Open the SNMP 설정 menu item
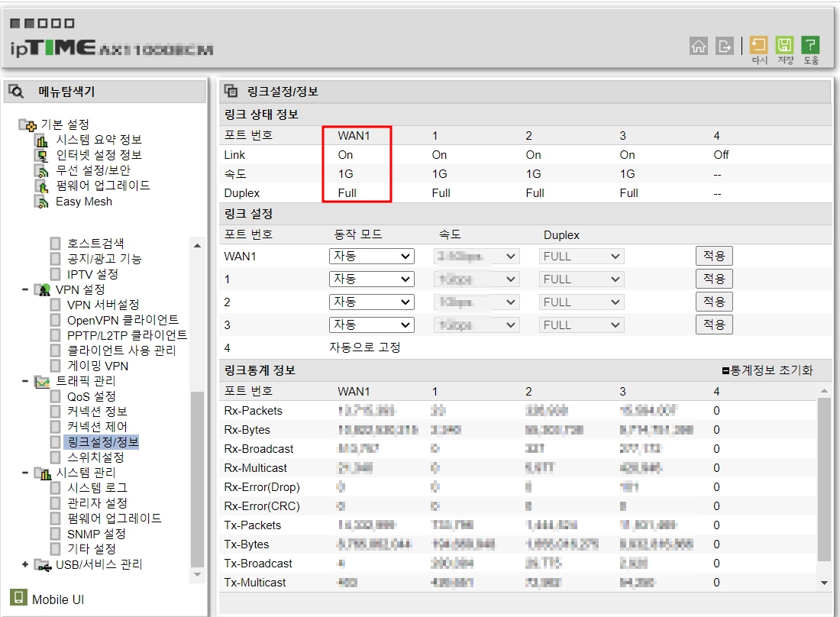 click(x=96, y=535)
